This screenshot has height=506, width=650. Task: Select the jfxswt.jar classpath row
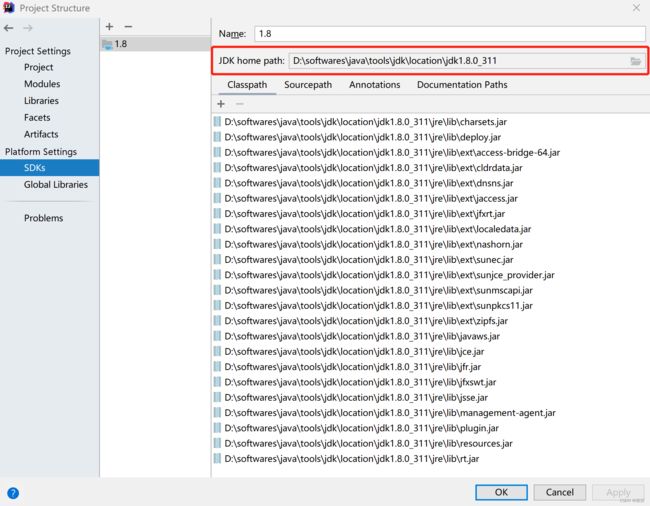click(x=430, y=383)
